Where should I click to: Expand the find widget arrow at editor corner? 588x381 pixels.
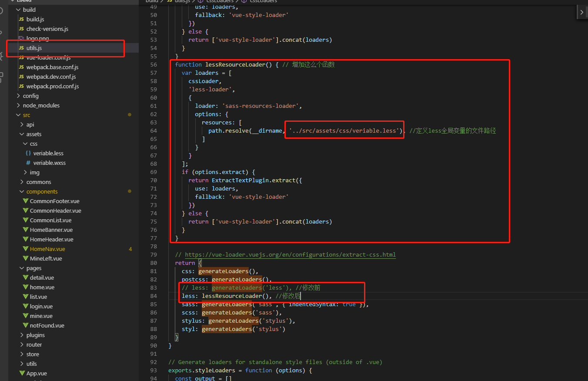582,12
